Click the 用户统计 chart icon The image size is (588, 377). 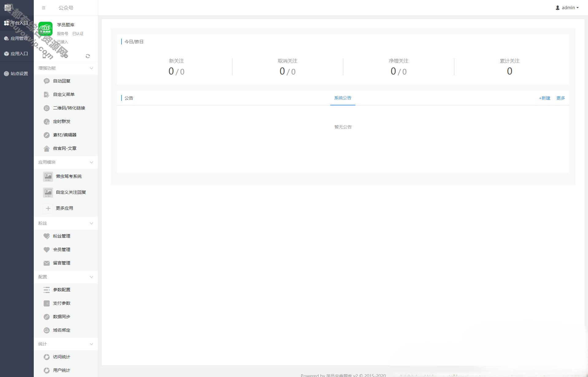click(x=47, y=370)
